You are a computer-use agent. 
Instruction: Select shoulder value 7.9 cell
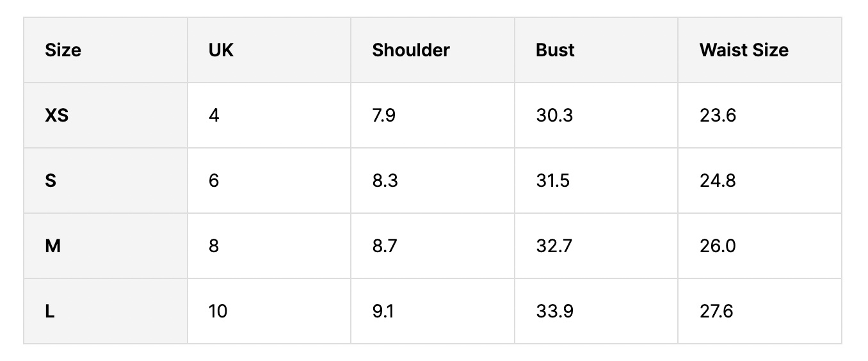pos(384,116)
